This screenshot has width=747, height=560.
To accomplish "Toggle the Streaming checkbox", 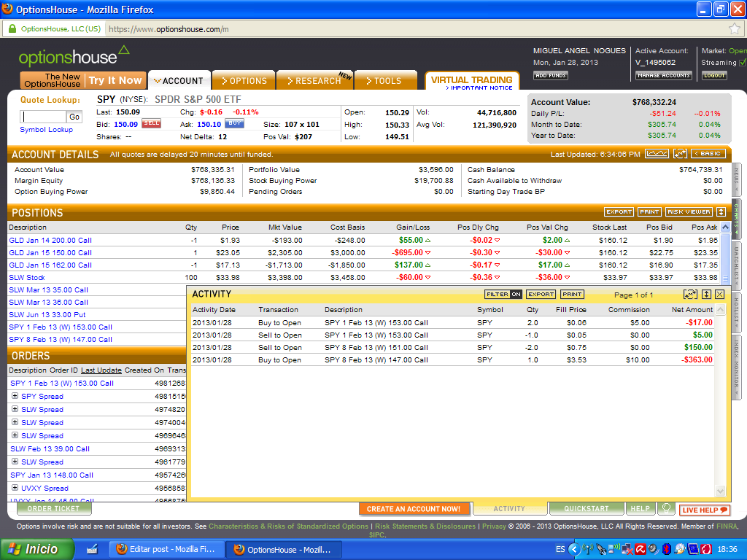I will coord(742,63).
